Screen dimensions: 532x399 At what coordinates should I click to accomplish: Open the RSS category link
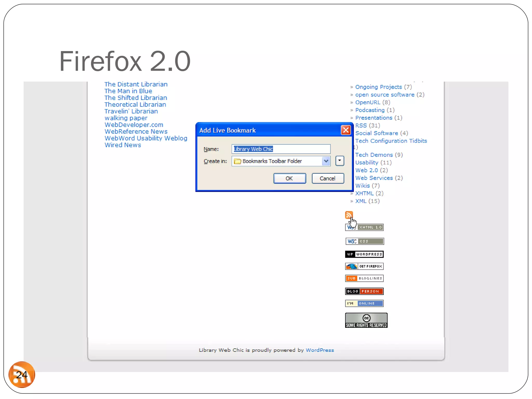tap(361, 125)
